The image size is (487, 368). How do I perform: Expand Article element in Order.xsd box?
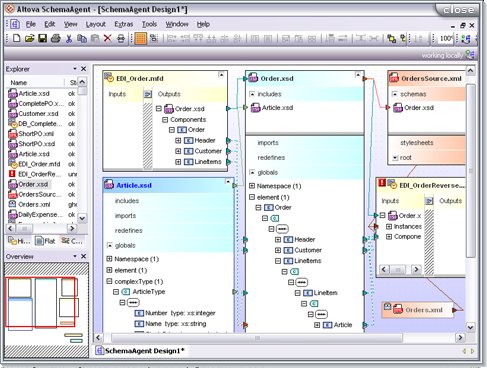(317, 325)
